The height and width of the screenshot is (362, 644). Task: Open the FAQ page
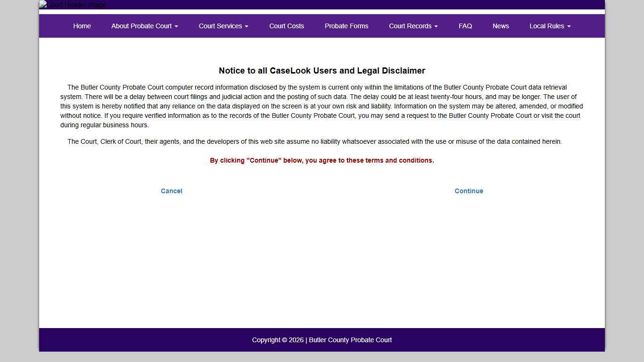(x=465, y=26)
